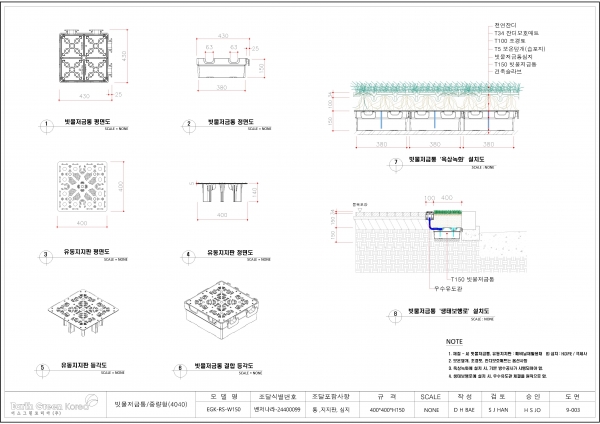Click the reviewer cell 'S J HAN'
The height and width of the screenshot is (424, 600).
(498, 410)
